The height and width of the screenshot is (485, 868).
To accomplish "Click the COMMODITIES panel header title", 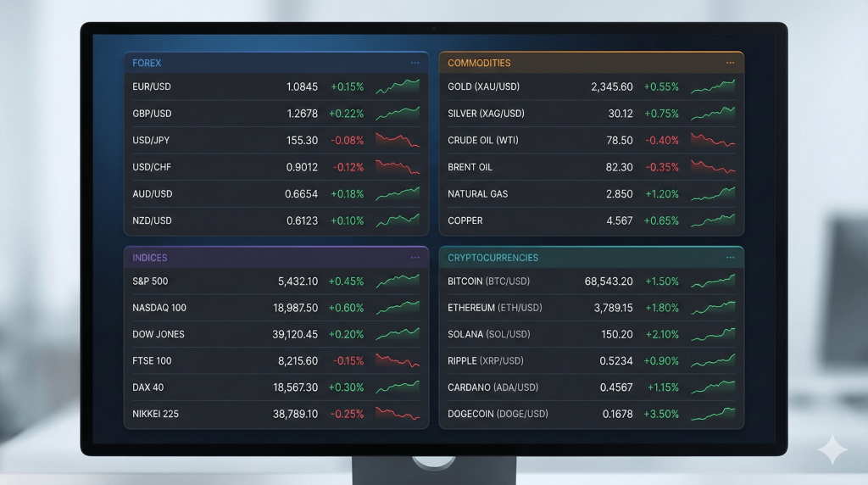I will click(479, 63).
